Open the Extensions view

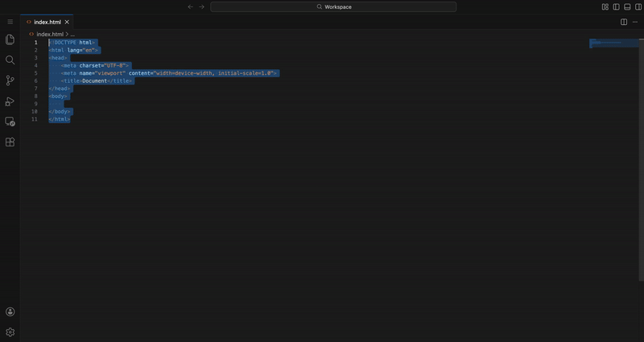pos(10,142)
